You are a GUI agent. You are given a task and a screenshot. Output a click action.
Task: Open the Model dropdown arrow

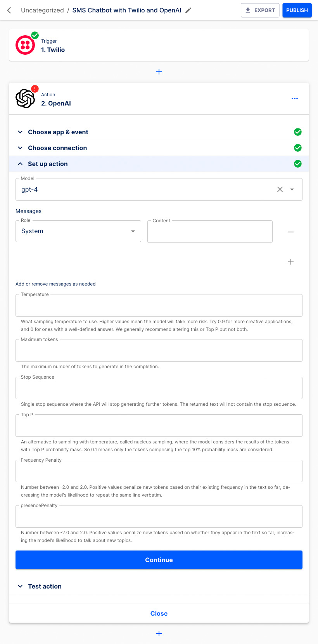coord(292,189)
